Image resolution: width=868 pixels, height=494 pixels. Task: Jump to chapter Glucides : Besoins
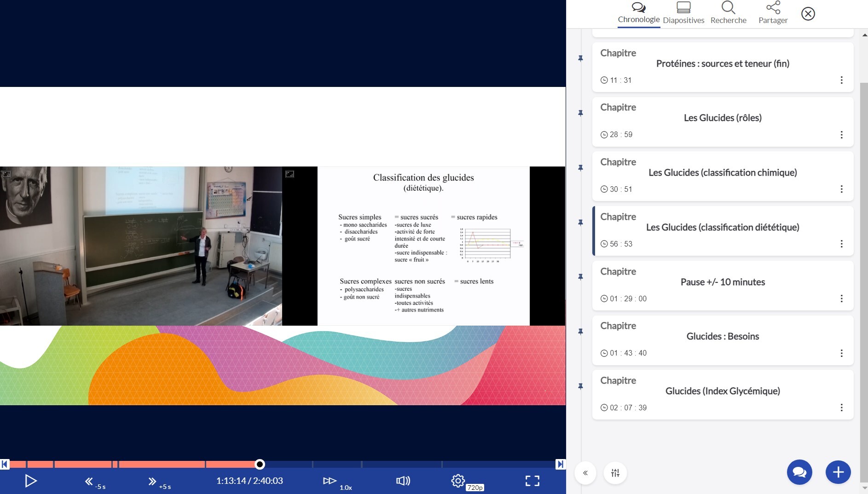click(723, 340)
